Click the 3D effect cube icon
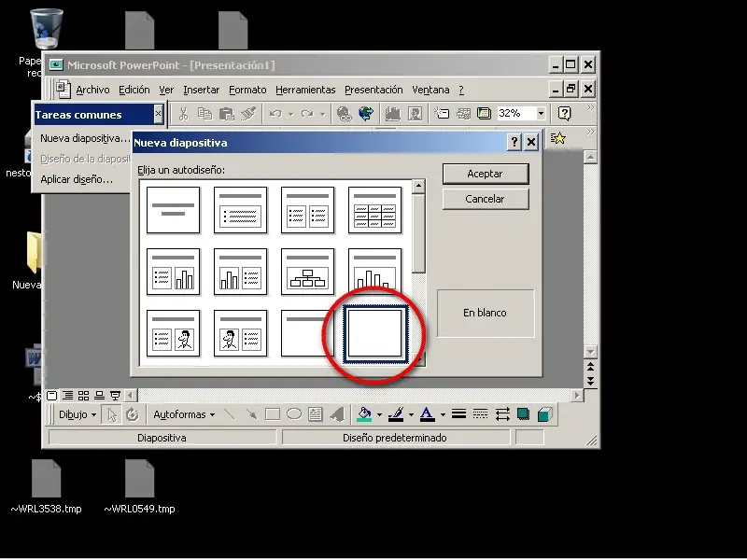Image resolution: width=747 pixels, height=560 pixels. pyautogui.click(x=545, y=414)
